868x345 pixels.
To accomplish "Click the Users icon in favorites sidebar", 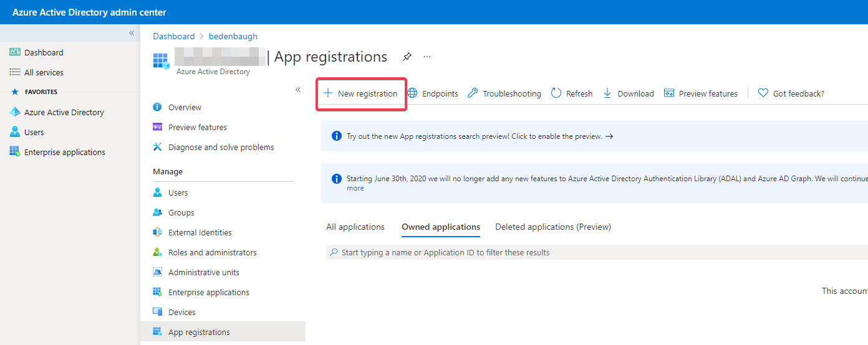I will (15, 132).
